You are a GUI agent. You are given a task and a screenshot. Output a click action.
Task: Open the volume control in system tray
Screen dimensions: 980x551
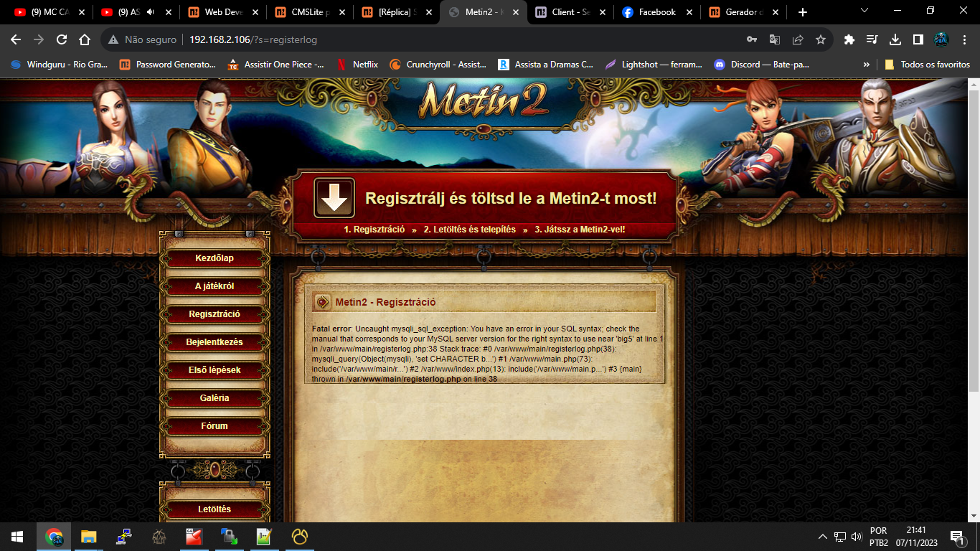point(856,537)
